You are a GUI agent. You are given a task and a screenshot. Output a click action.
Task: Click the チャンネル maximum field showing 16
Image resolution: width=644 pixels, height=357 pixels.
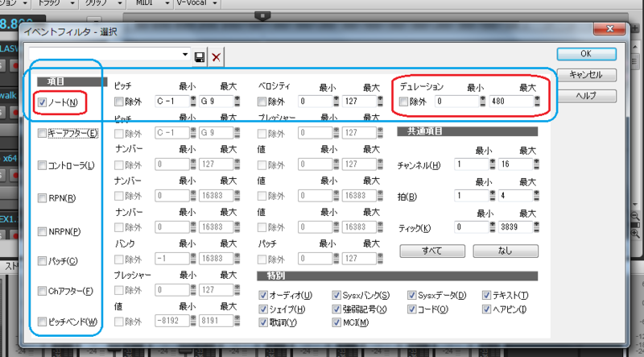(x=515, y=164)
